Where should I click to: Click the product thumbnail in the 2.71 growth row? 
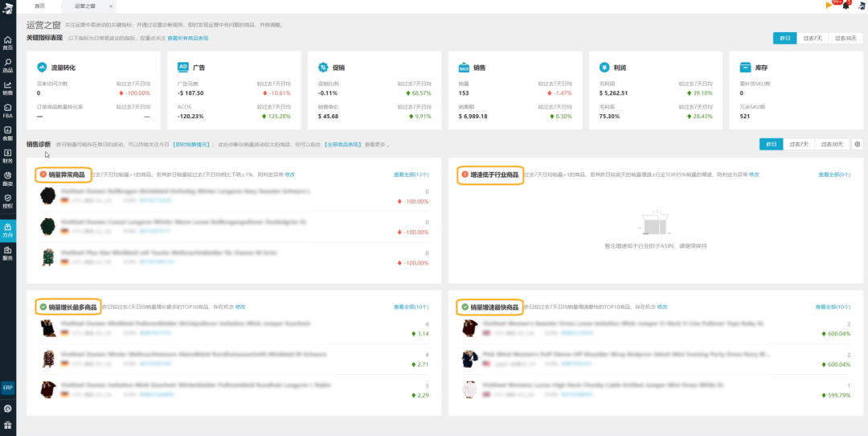pos(47,359)
